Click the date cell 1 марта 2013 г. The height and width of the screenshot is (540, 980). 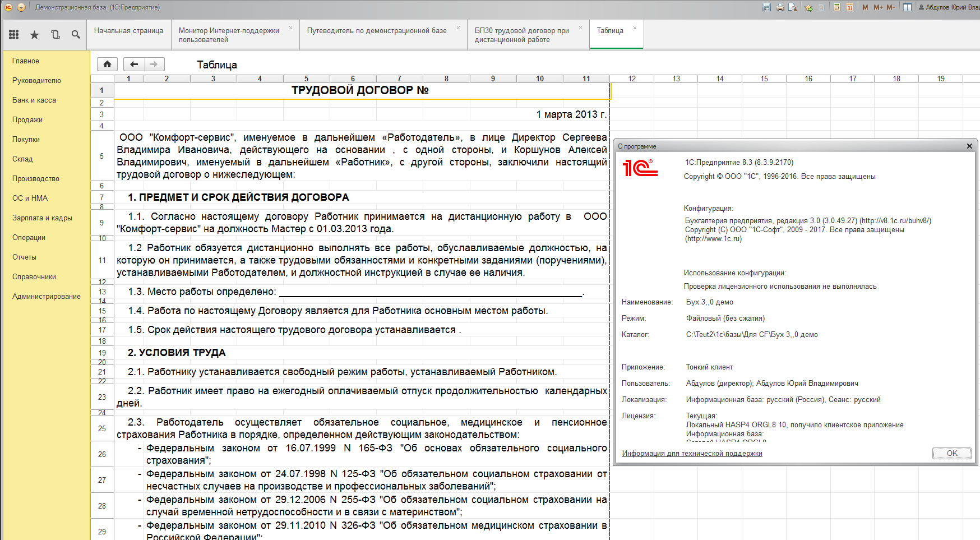[571, 114]
